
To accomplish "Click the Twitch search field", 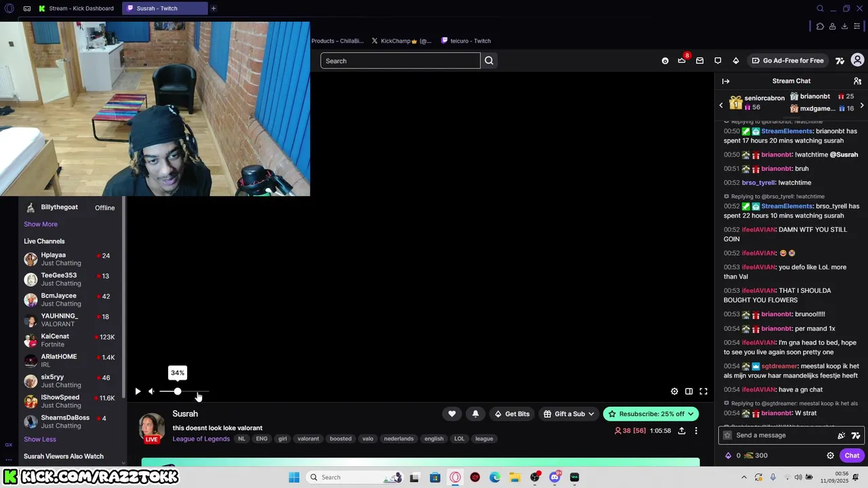I will [x=400, y=60].
